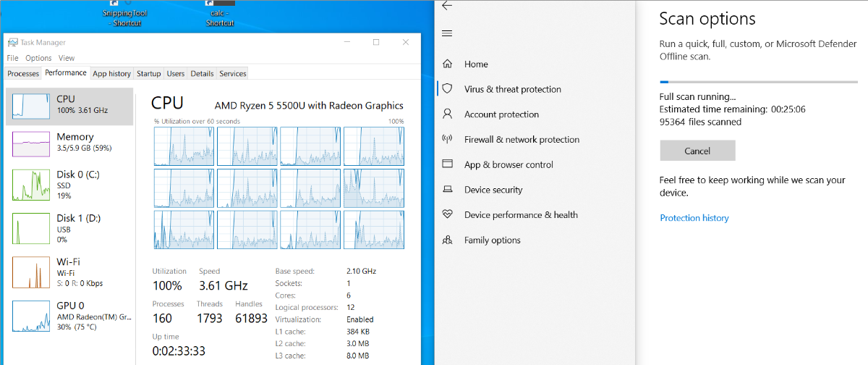Open the calc shortcut on desktop
This screenshot has width=868, height=365.
click(220, 13)
